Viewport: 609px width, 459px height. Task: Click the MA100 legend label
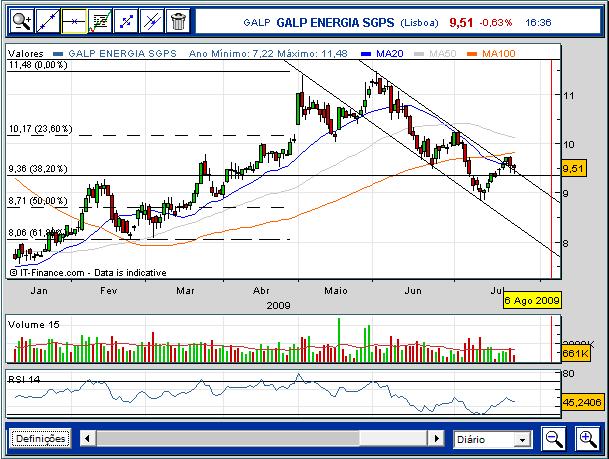(499, 54)
